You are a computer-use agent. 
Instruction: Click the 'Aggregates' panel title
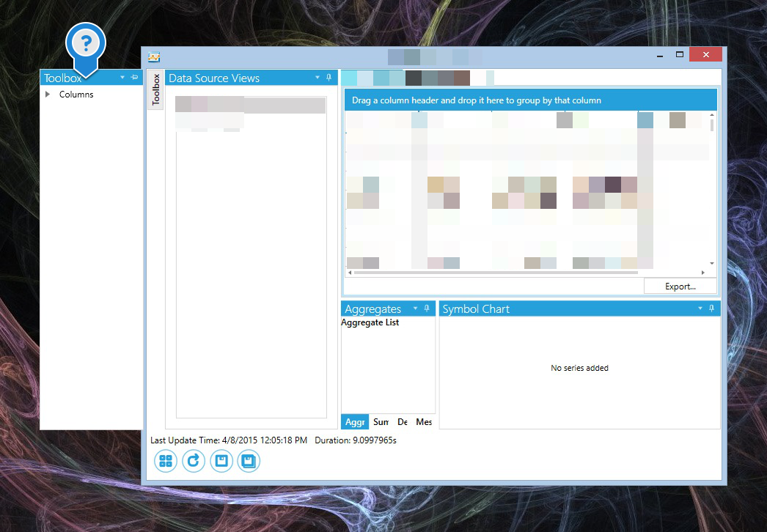click(373, 309)
